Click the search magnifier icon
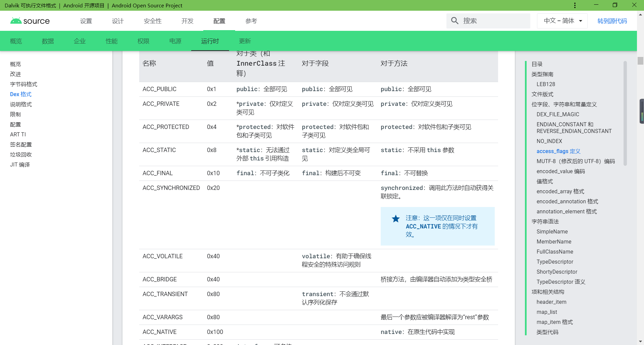The height and width of the screenshot is (345, 644). (x=454, y=20)
